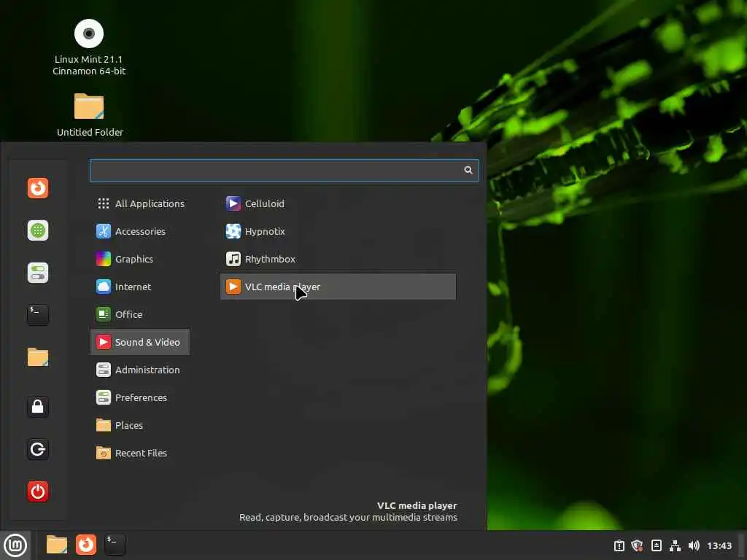Launch Rhythmbox by its label
The image size is (747, 560).
pos(270,259)
